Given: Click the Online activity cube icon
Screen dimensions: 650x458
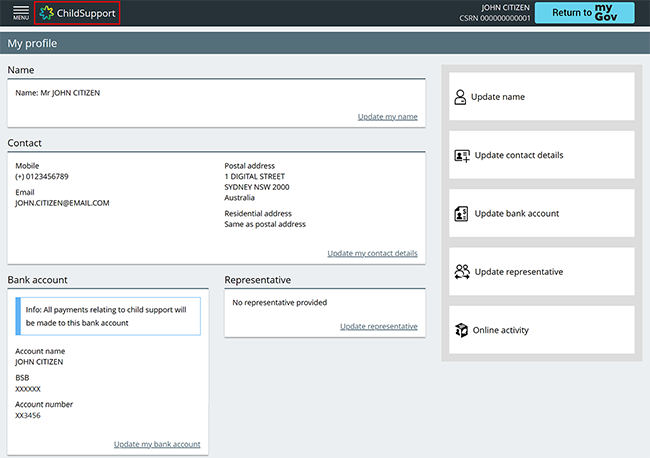Looking at the screenshot, I should (x=461, y=330).
